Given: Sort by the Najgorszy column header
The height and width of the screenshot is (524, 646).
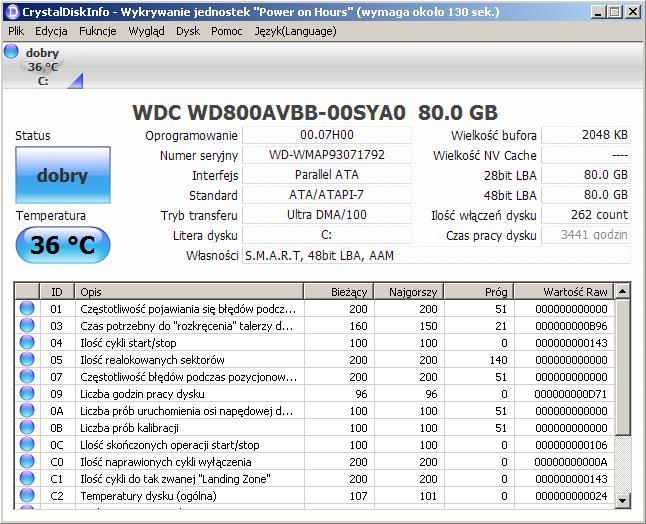Looking at the screenshot, I should (x=409, y=292).
